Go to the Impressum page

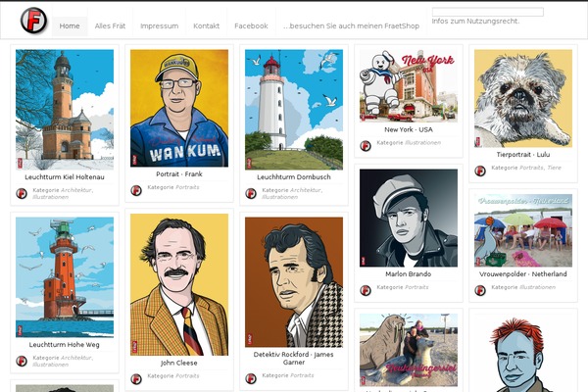click(x=160, y=26)
